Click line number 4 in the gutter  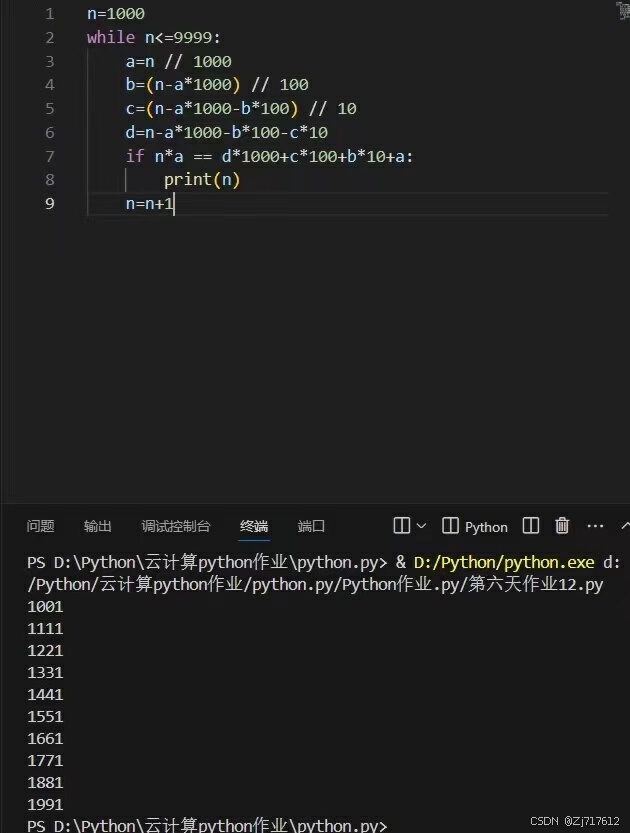tap(50, 85)
